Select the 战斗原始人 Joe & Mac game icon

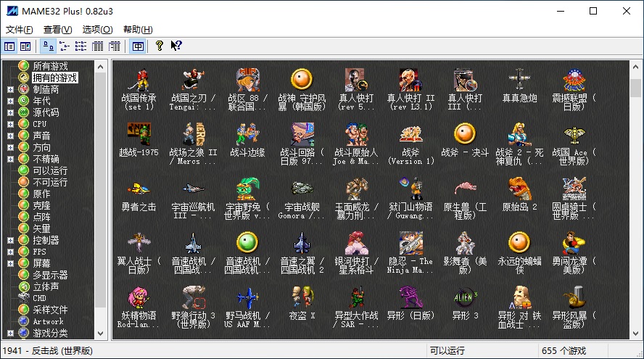coord(356,134)
